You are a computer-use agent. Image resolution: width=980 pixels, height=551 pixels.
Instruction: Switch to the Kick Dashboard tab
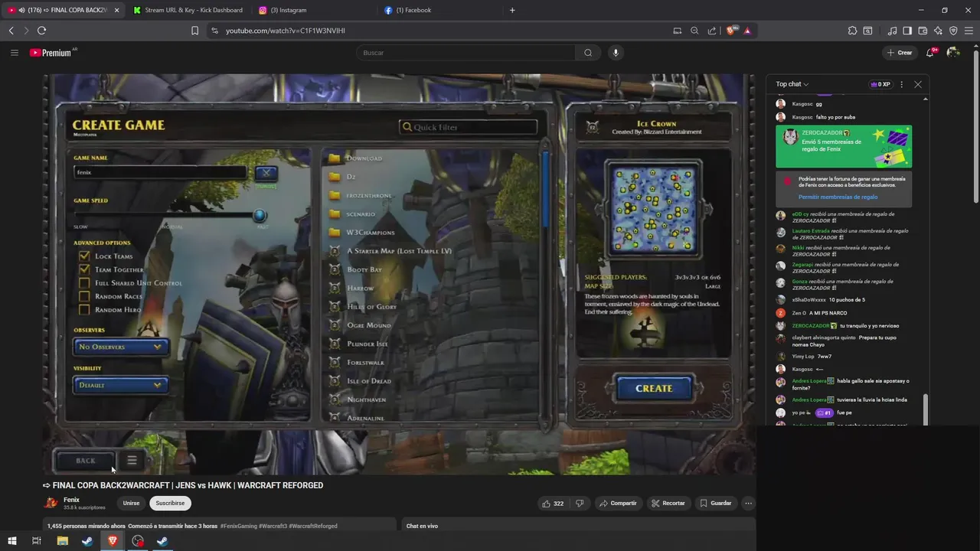188,10
